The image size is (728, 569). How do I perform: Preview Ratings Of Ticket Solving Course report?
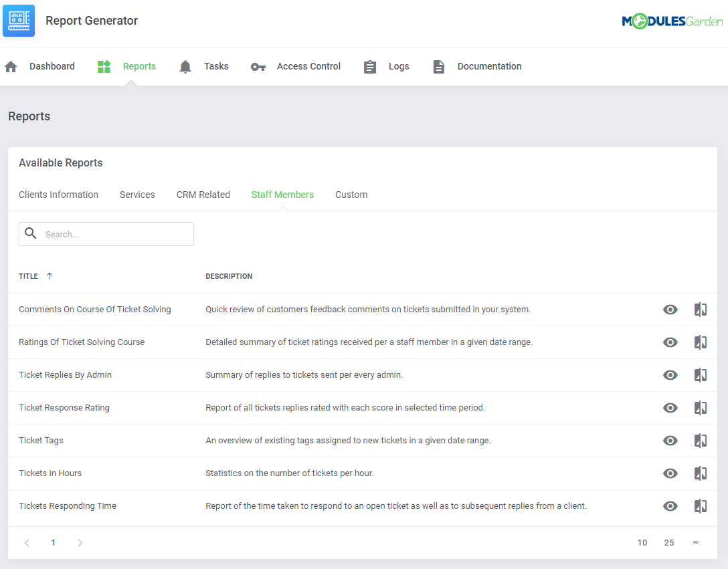click(670, 342)
